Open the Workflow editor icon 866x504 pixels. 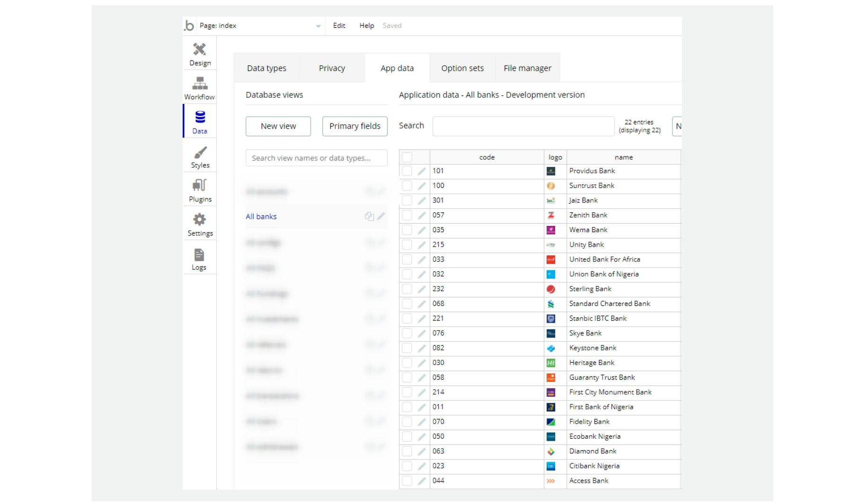point(200,88)
